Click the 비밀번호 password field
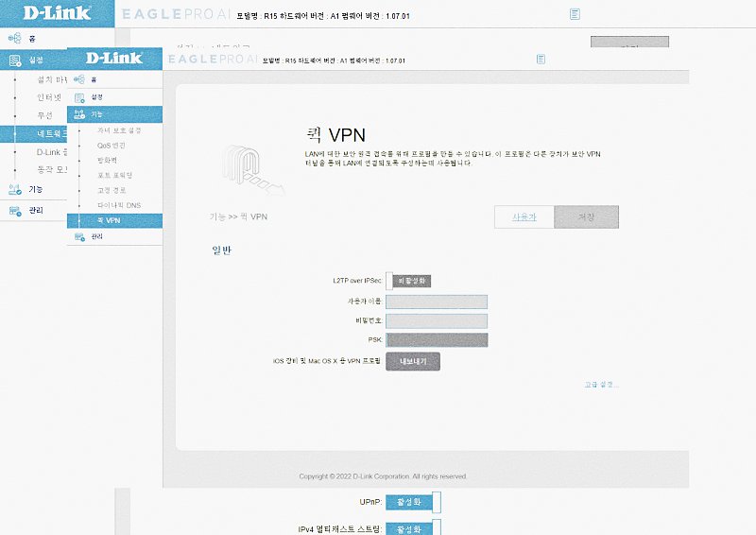Viewport: 756px width, 535px height. (x=437, y=321)
